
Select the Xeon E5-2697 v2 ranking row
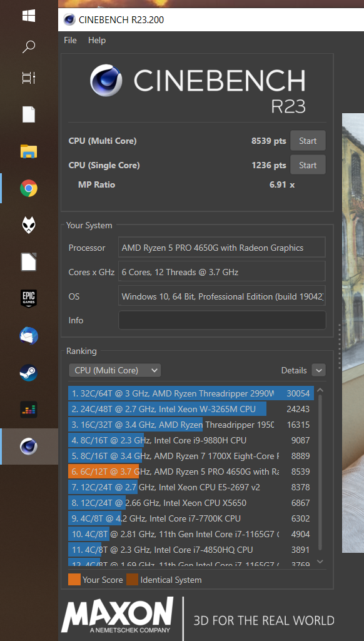pyautogui.click(x=191, y=487)
